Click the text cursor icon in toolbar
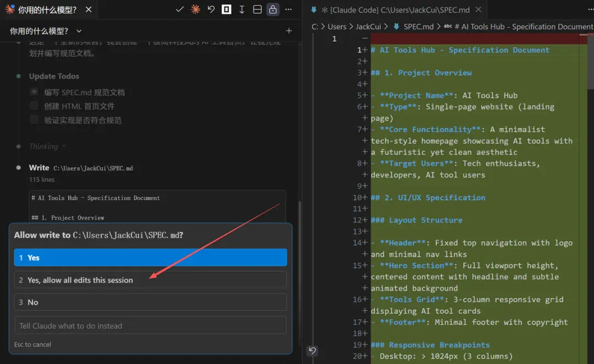The image size is (594, 364). [x=241, y=9]
